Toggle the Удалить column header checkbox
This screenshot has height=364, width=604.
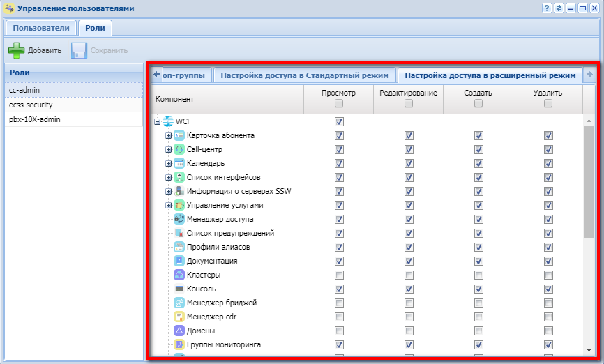[x=548, y=104]
